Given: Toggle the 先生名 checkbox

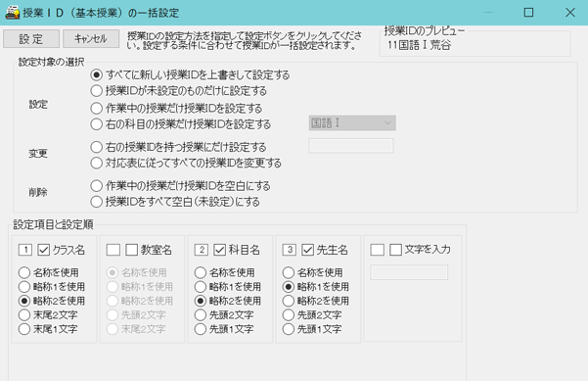Looking at the screenshot, I should (308, 250).
